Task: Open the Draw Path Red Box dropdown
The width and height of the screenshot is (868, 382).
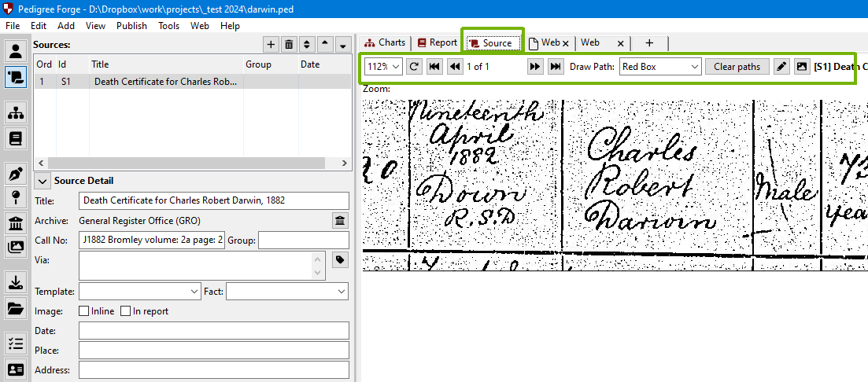Action: pyautogui.click(x=659, y=67)
